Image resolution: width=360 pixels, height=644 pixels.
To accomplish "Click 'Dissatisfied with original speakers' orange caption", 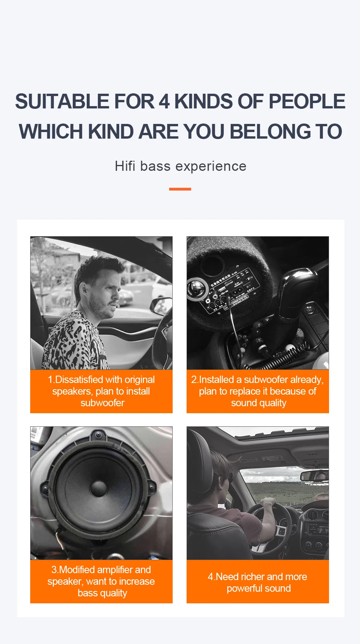I will coord(101,391).
